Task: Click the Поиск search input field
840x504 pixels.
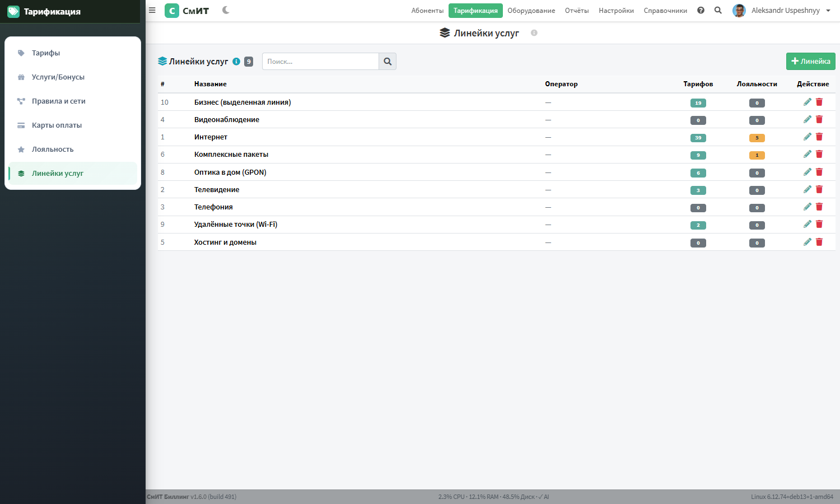Action: pos(320,62)
